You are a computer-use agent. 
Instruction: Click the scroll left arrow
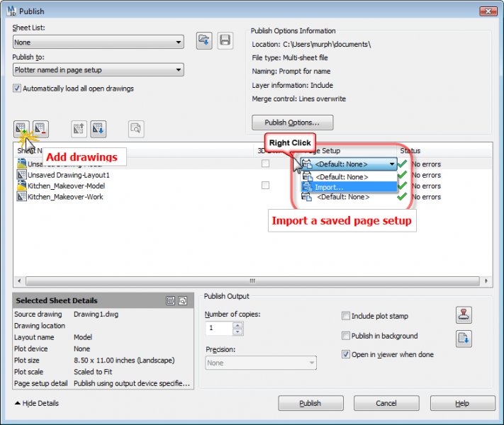[19, 280]
